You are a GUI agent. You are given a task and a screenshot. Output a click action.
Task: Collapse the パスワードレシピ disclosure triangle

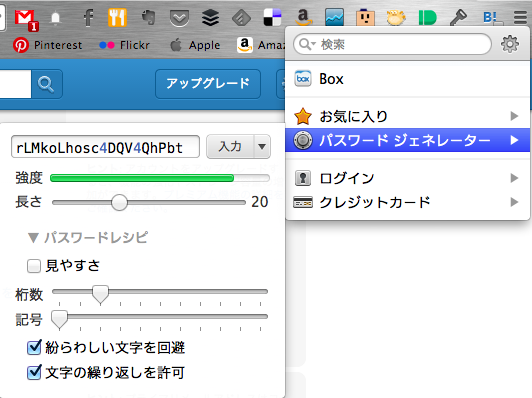(33, 238)
